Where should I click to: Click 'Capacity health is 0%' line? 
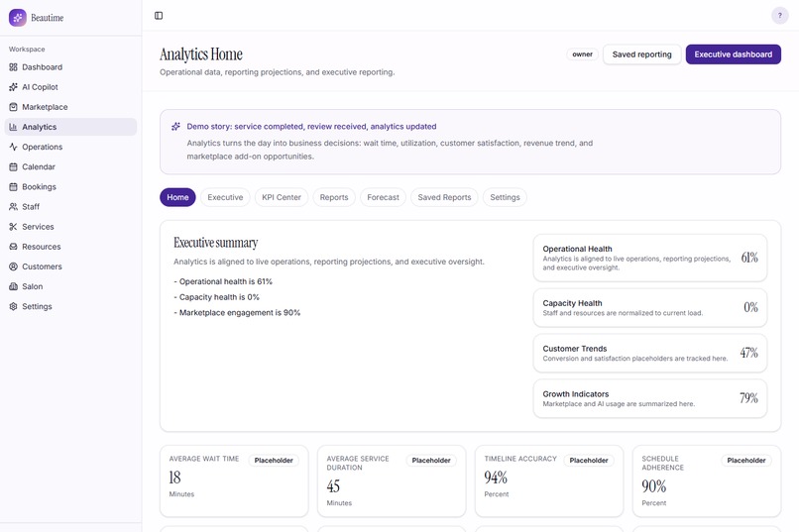pyautogui.click(x=216, y=297)
